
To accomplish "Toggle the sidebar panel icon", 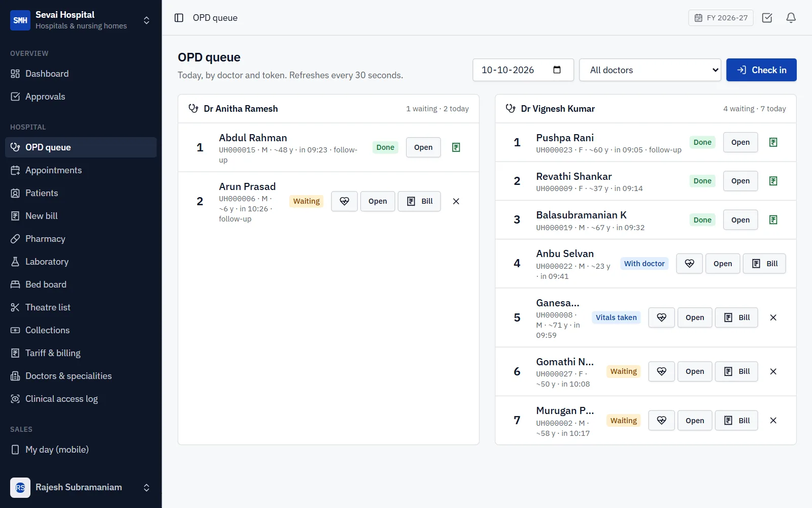I will (179, 18).
